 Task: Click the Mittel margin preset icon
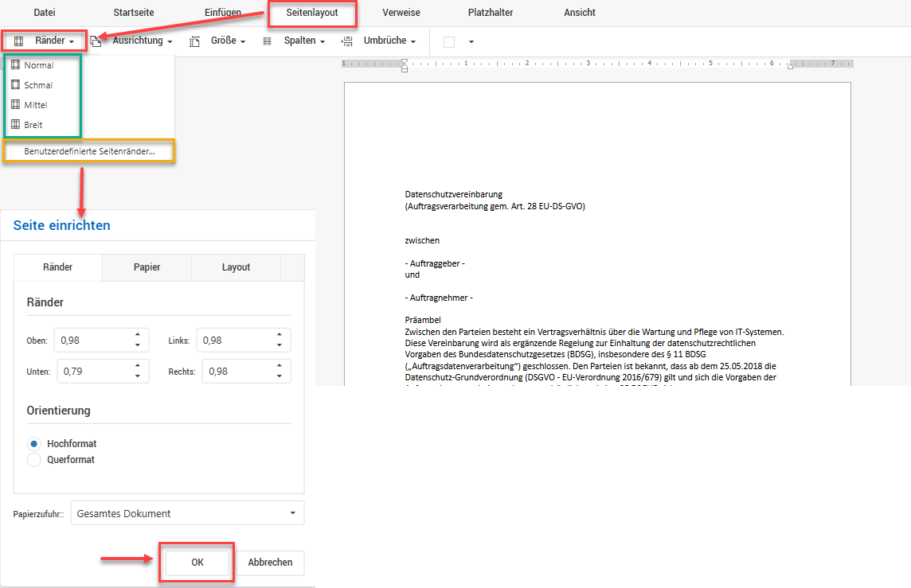pyautogui.click(x=16, y=104)
